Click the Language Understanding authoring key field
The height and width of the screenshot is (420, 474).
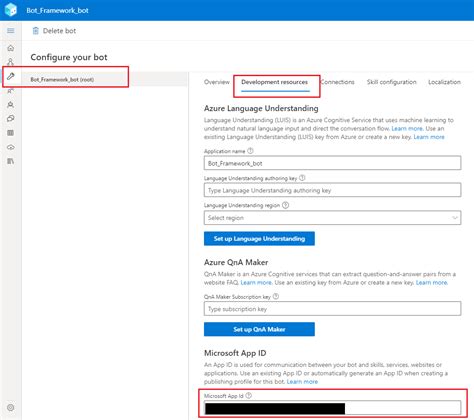click(x=332, y=190)
